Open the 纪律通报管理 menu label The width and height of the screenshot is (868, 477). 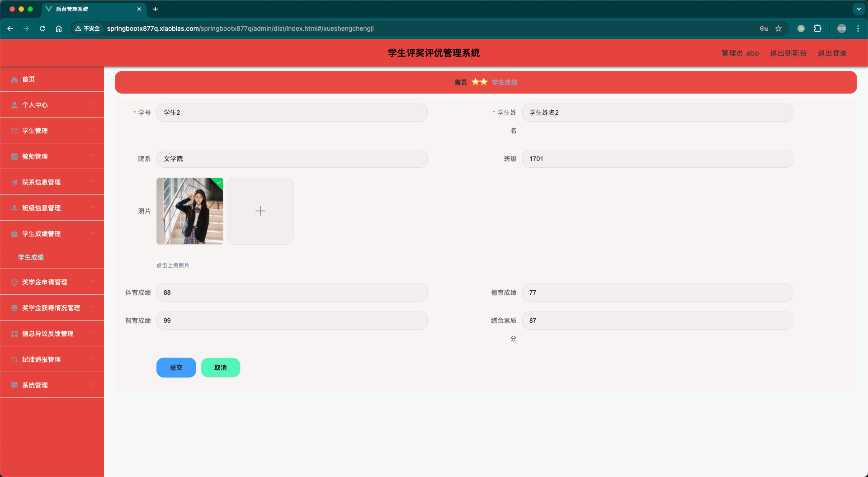(42, 359)
